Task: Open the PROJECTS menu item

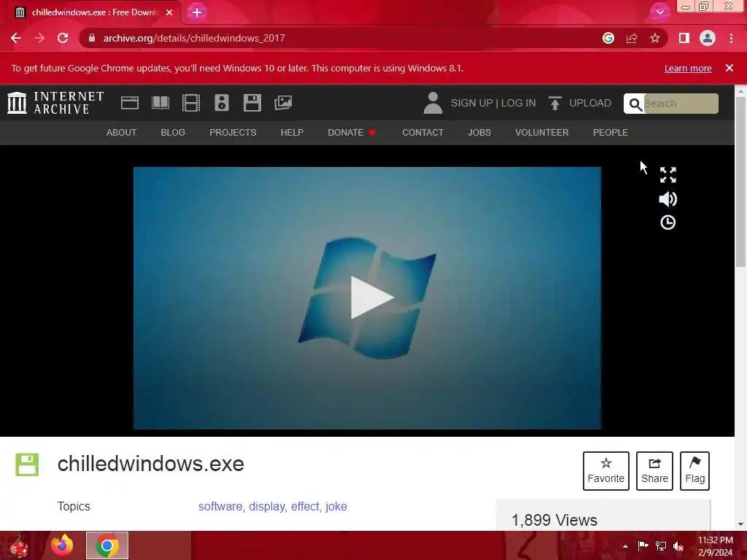Action: [x=233, y=133]
